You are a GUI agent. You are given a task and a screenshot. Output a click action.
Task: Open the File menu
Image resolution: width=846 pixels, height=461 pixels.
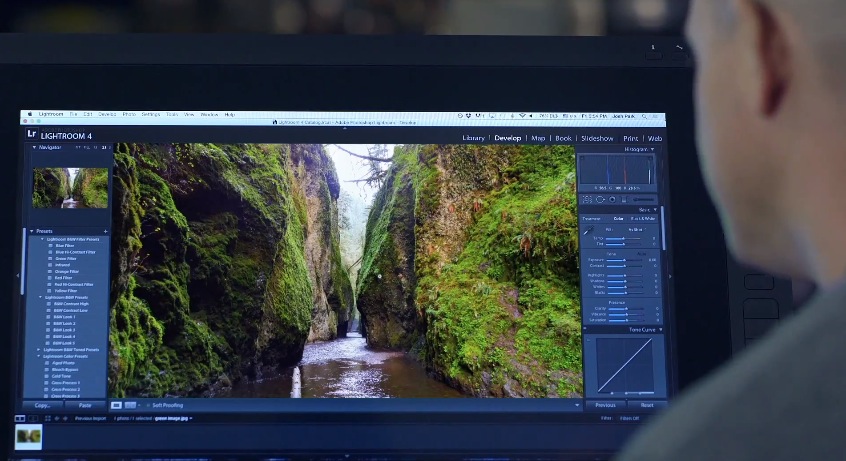tap(73, 114)
